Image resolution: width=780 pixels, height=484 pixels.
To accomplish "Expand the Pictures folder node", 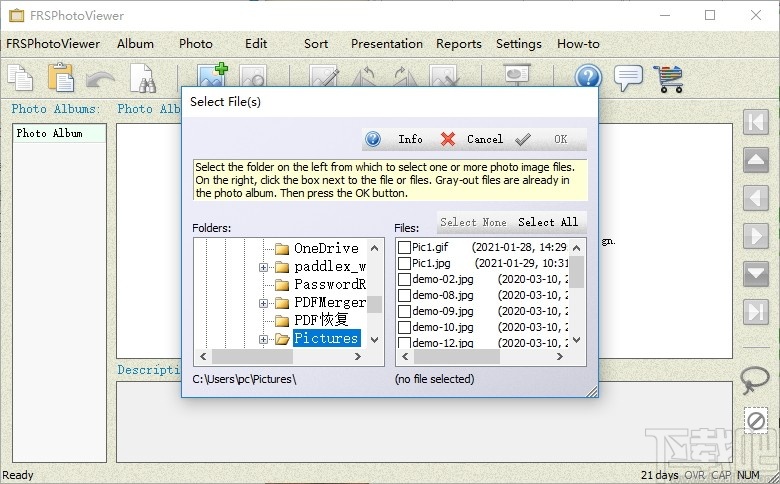I will pyautogui.click(x=263, y=339).
